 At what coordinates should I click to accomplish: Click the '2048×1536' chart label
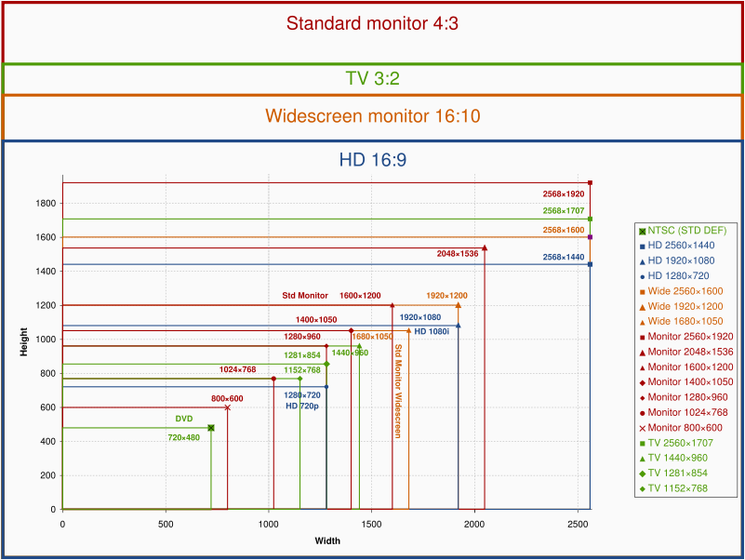click(458, 254)
